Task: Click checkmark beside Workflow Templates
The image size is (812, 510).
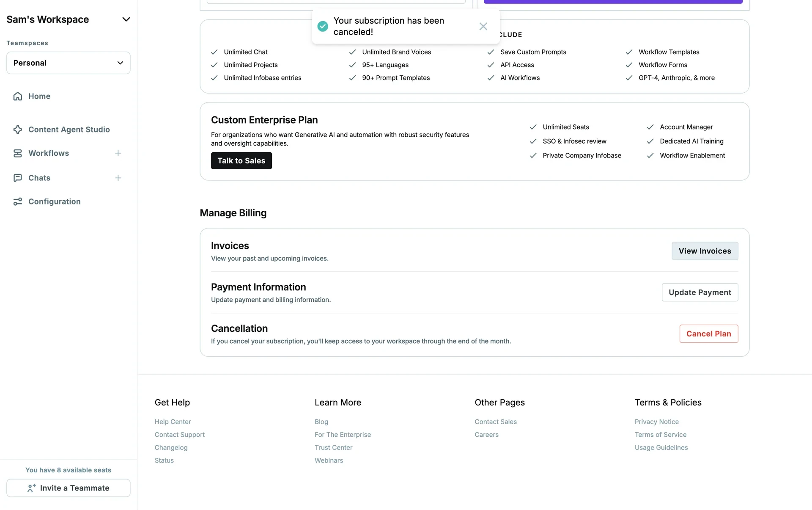Action: (x=629, y=52)
